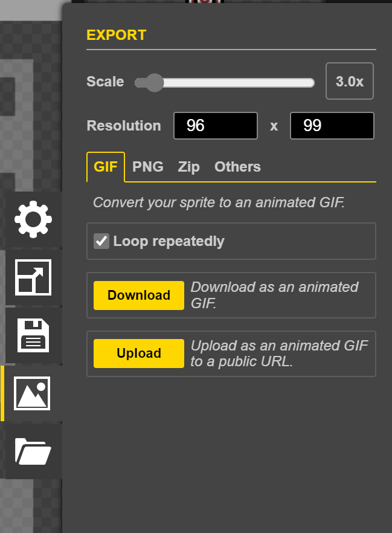Click the 'Loop repeatedly' label text
Viewport: 392px width, 533px height.
(169, 242)
